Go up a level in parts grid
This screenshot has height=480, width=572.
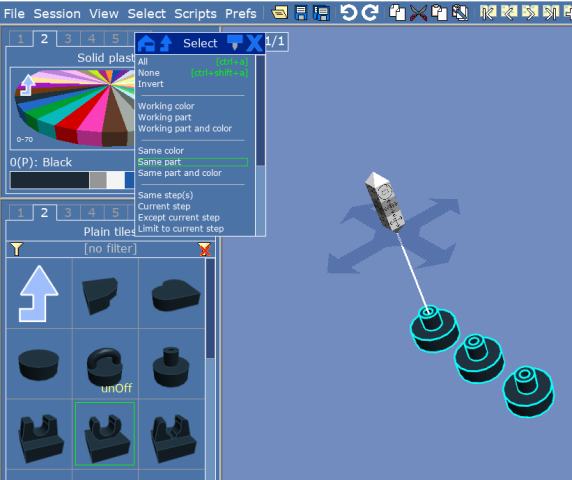coord(39,294)
